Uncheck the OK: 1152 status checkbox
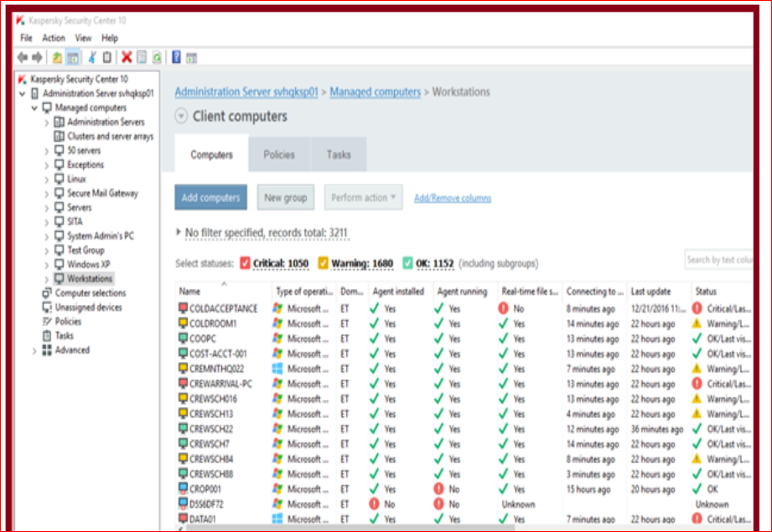Image resolution: width=772 pixels, height=532 pixels. click(407, 263)
